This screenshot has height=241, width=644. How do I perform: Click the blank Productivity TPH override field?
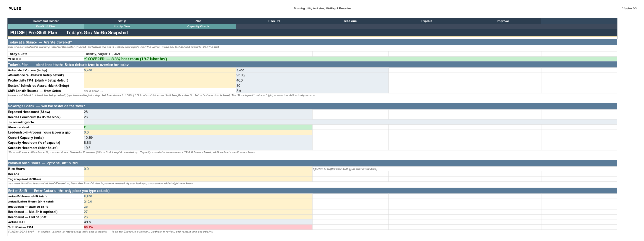[x=160, y=80]
